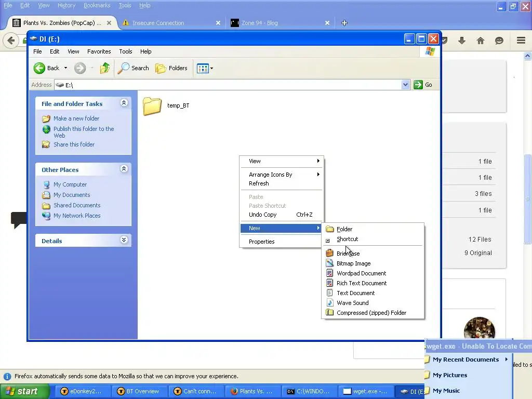The image size is (532, 399).
Task: Create a new Compressed (zipped) Folder
Action: (x=373, y=312)
